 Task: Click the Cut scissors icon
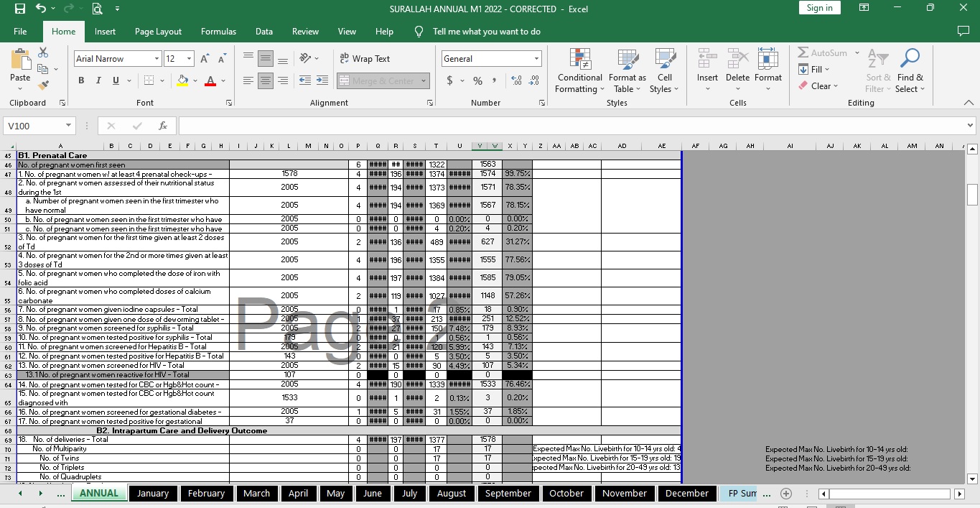pyautogui.click(x=43, y=52)
